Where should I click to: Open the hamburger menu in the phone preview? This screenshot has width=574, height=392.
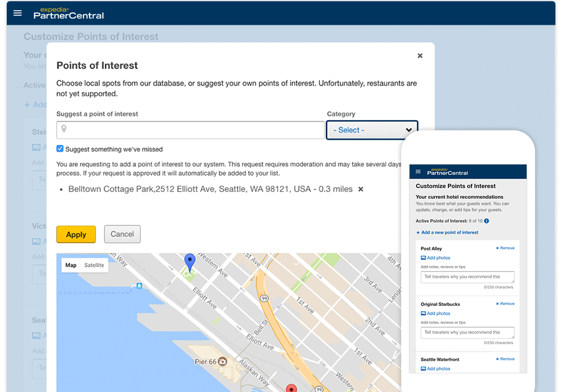click(x=418, y=172)
